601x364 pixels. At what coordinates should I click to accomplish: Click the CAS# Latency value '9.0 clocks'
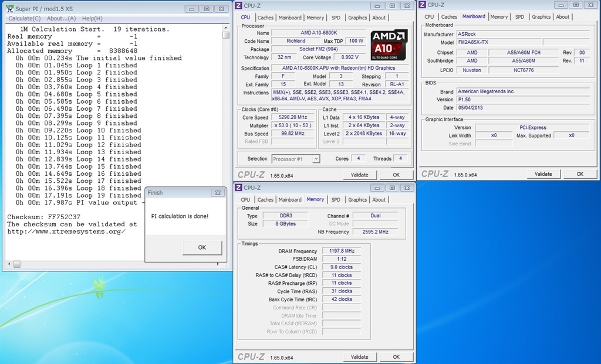342,267
